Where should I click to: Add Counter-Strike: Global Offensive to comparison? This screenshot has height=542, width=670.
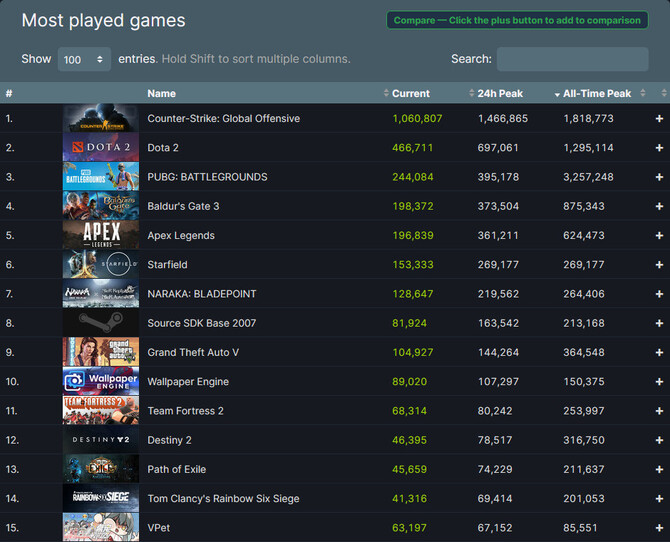point(659,118)
